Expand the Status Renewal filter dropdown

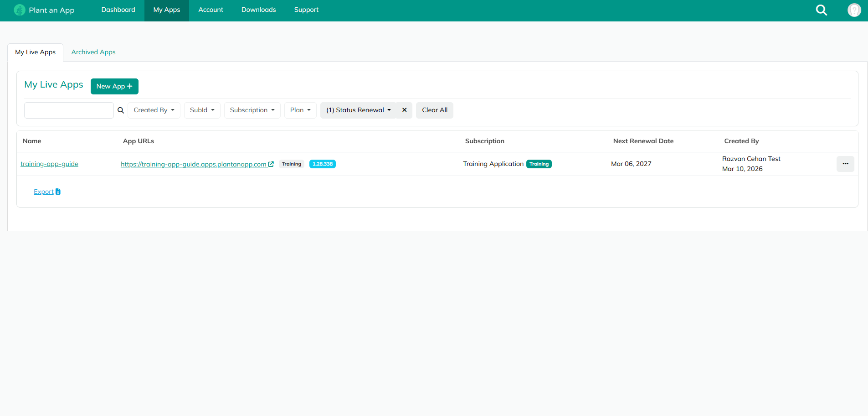point(358,110)
